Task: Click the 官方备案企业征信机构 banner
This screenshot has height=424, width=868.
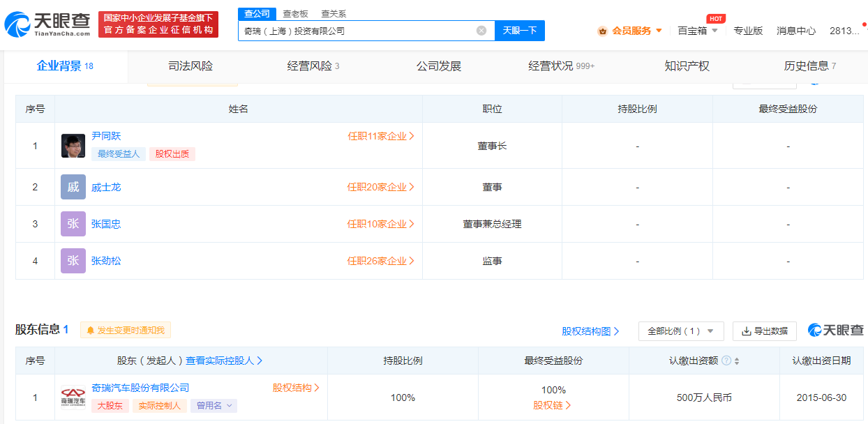Action: coord(158,24)
